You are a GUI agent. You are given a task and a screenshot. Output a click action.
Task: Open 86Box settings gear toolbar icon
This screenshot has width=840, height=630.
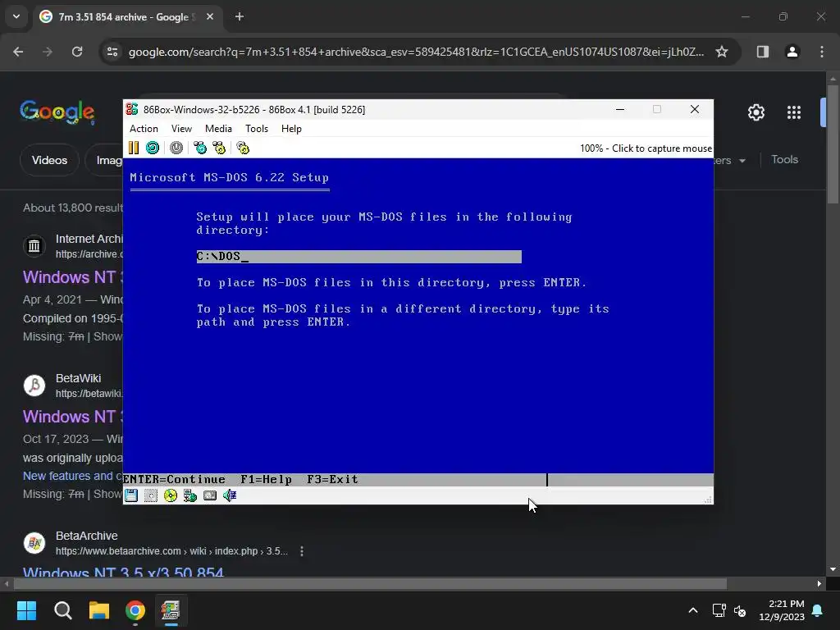(x=243, y=148)
